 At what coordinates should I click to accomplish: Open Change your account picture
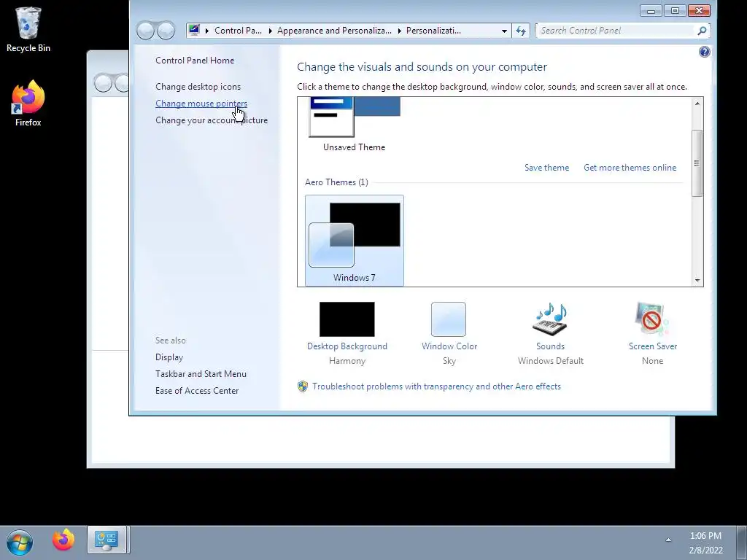coord(212,120)
